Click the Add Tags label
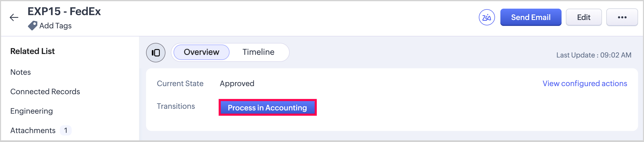Image resolution: width=644 pixels, height=142 pixels. coord(56,26)
